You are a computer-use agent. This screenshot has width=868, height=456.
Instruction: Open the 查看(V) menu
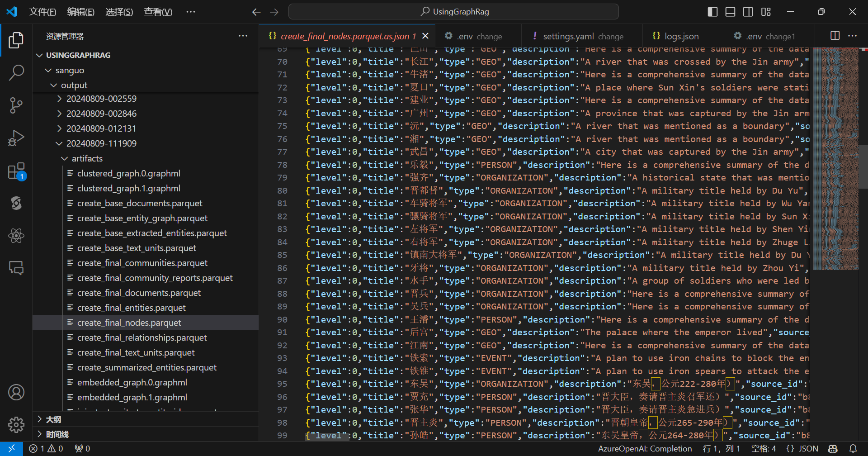[x=158, y=12]
